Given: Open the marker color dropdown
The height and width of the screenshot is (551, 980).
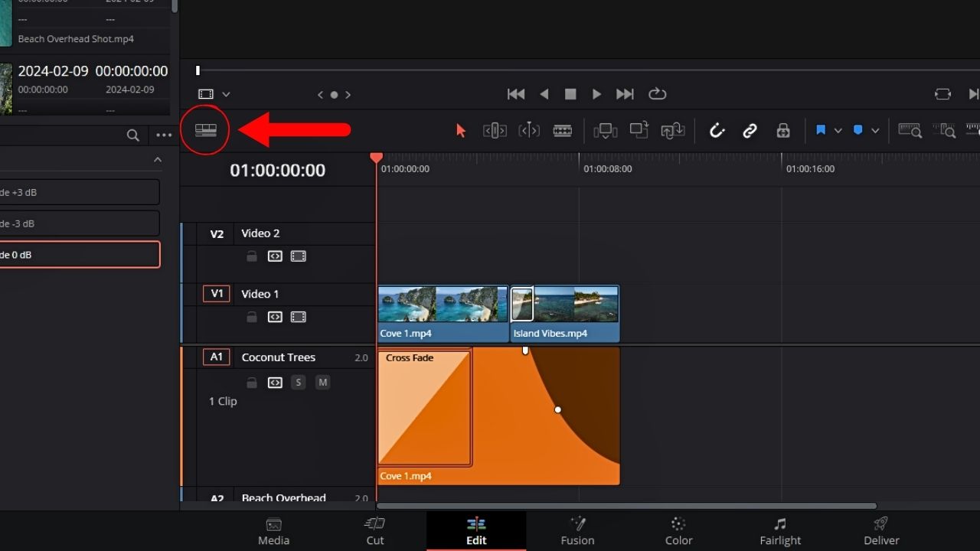Looking at the screenshot, I should click(x=875, y=130).
